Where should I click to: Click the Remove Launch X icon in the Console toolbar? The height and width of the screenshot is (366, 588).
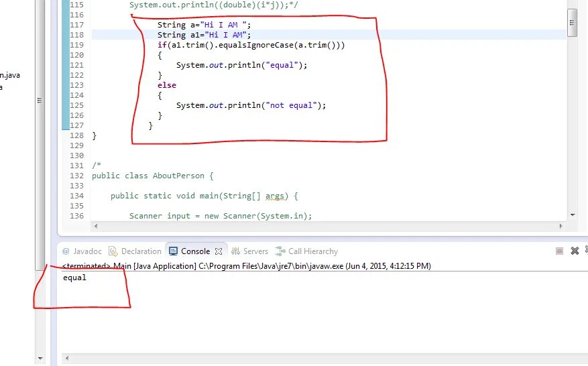(x=575, y=251)
